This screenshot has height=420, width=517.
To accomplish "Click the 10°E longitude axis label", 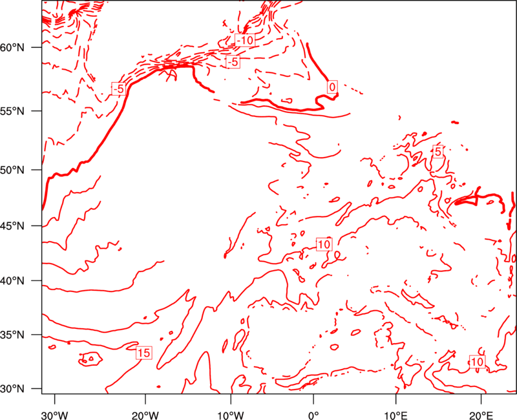I will (396, 415).
